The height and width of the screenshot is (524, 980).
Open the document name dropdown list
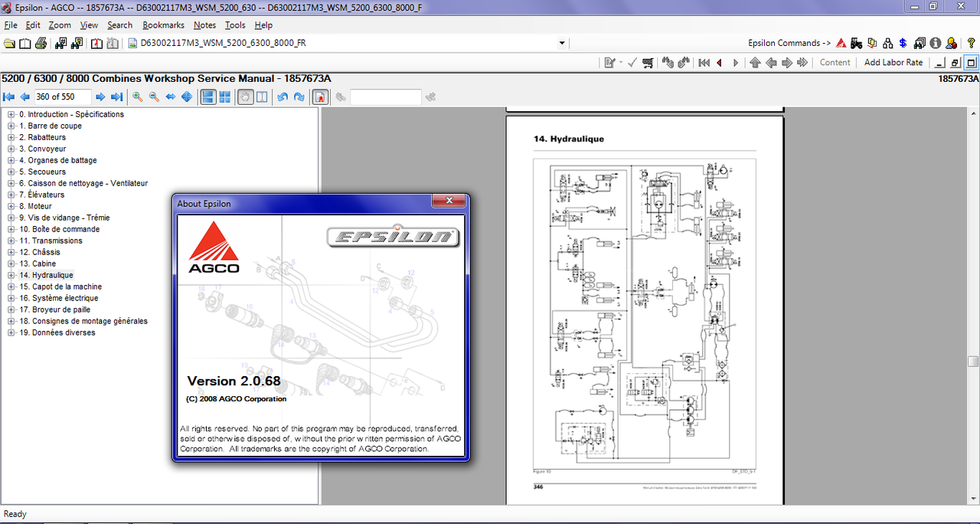(x=562, y=43)
